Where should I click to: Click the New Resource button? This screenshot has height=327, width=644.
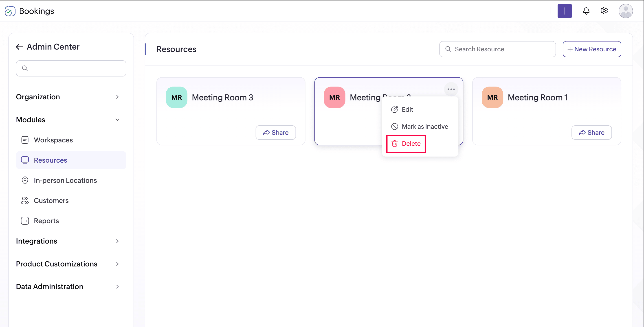(592, 49)
